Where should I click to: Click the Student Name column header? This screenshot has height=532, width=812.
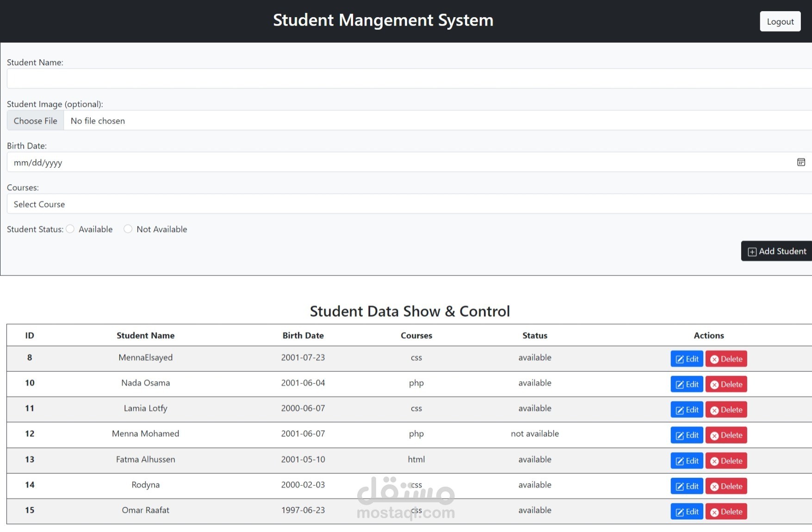145,335
